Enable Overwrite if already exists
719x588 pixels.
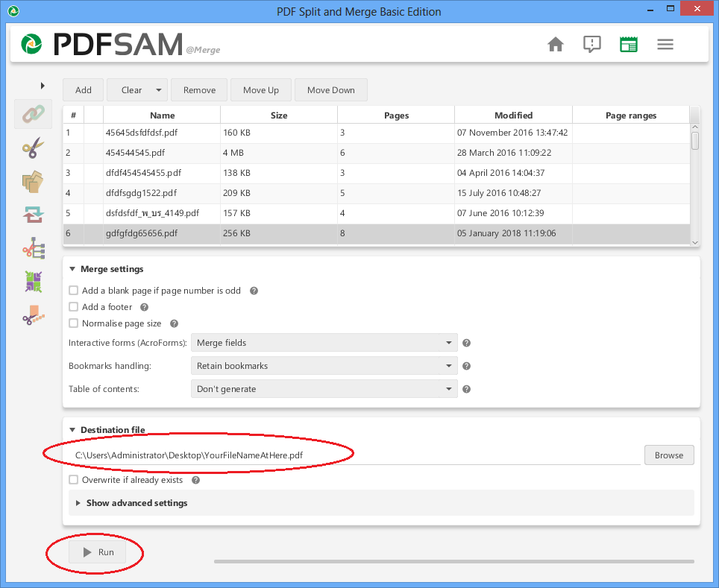tap(73, 480)
